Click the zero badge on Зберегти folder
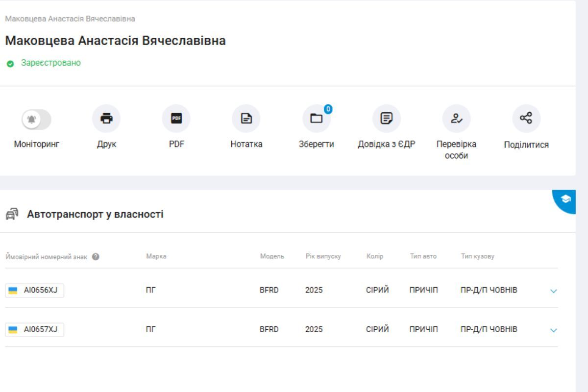Image resolution: width=588 pixels, height=392 pixels. pos(327,110)
